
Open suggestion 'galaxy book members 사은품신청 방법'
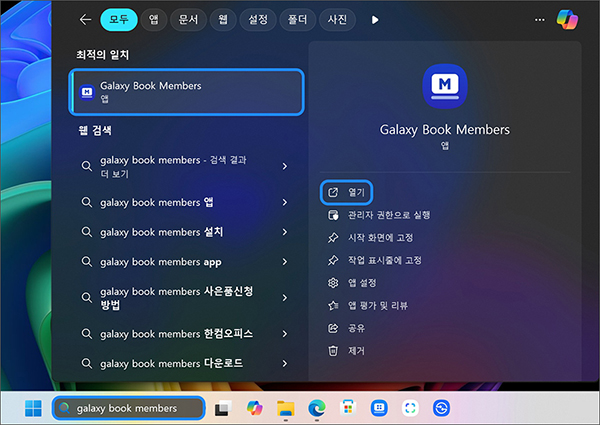coord(186,298)
